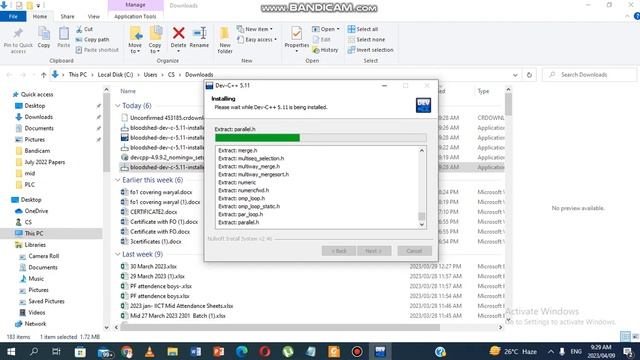Open Word from the taskbar
The width and height of the screenshot is (640, 360).
coord(196,351)
